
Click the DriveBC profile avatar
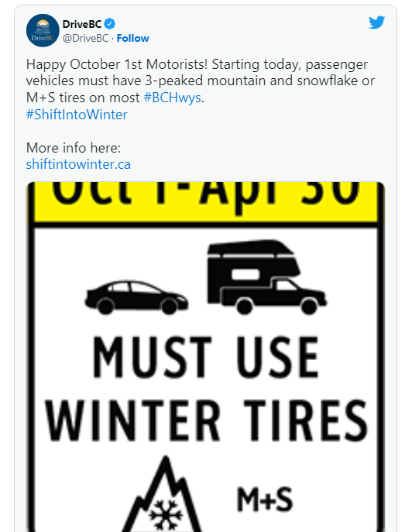pos(43,30)
